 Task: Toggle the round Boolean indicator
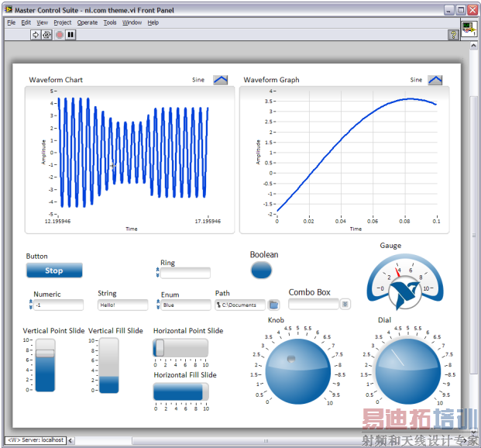coord(261,271)
